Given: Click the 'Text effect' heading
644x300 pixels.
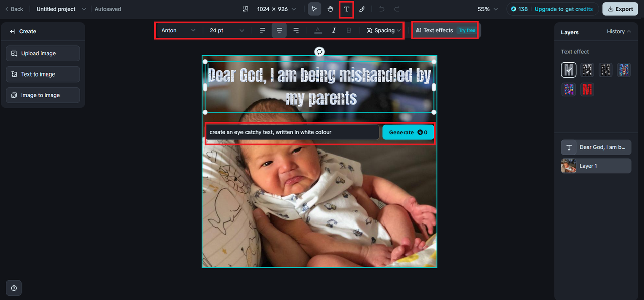Looking at the screenshot, I should pyautogui.click(x=575, y=52).
